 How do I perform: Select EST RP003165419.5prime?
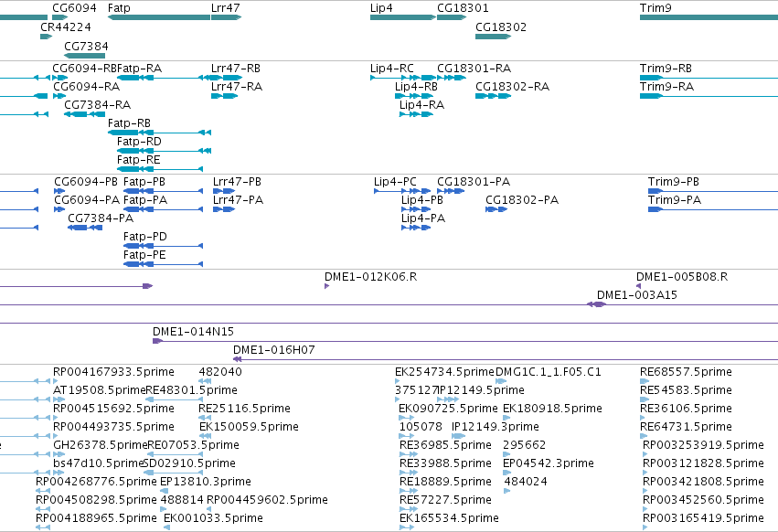704,518
